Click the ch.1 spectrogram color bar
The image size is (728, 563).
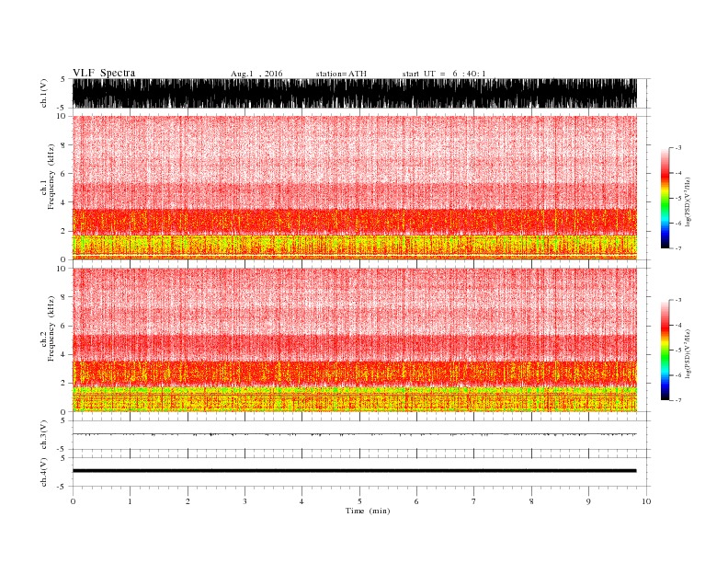(x=665, y=199)
